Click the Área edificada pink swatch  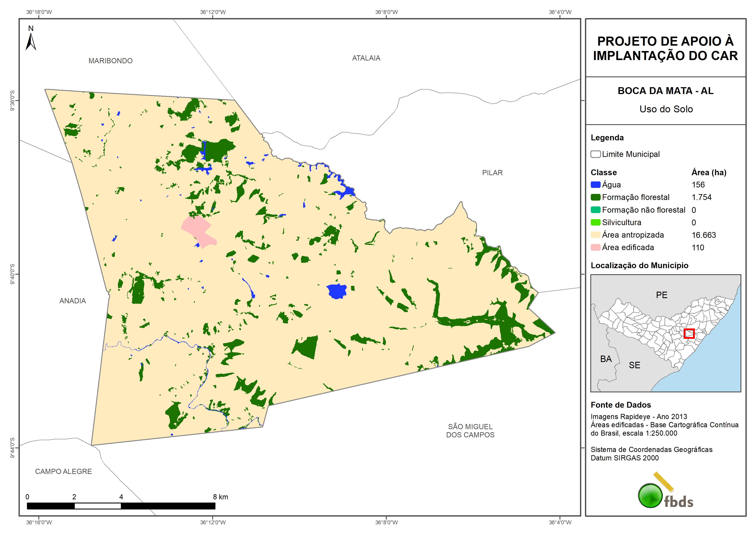[595, 248]
